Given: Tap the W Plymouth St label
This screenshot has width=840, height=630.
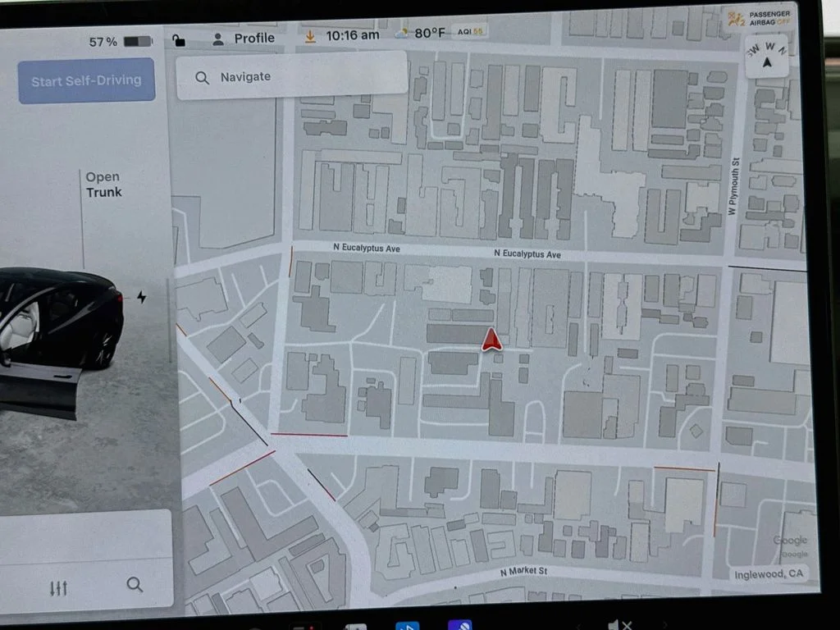Looking at the screenshot, I should point(734,186).
